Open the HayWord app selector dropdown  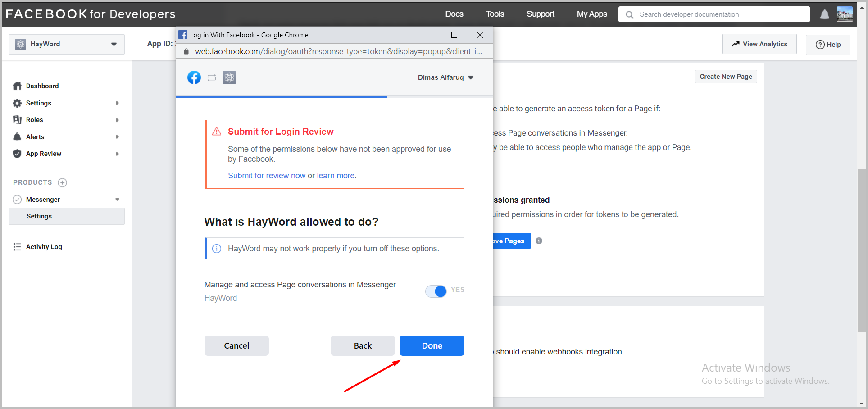point(67,44)
